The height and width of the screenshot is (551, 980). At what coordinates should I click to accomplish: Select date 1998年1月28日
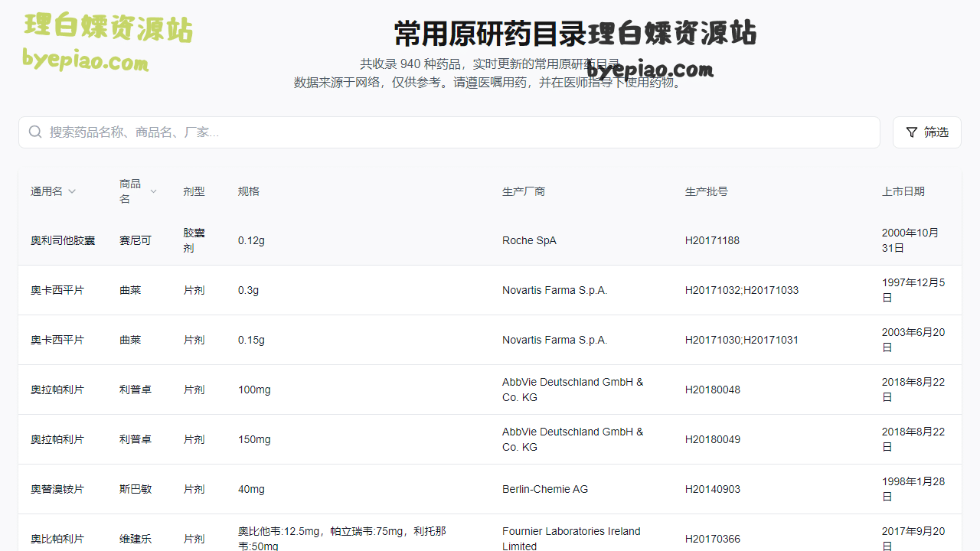click(x=913, y=489)
